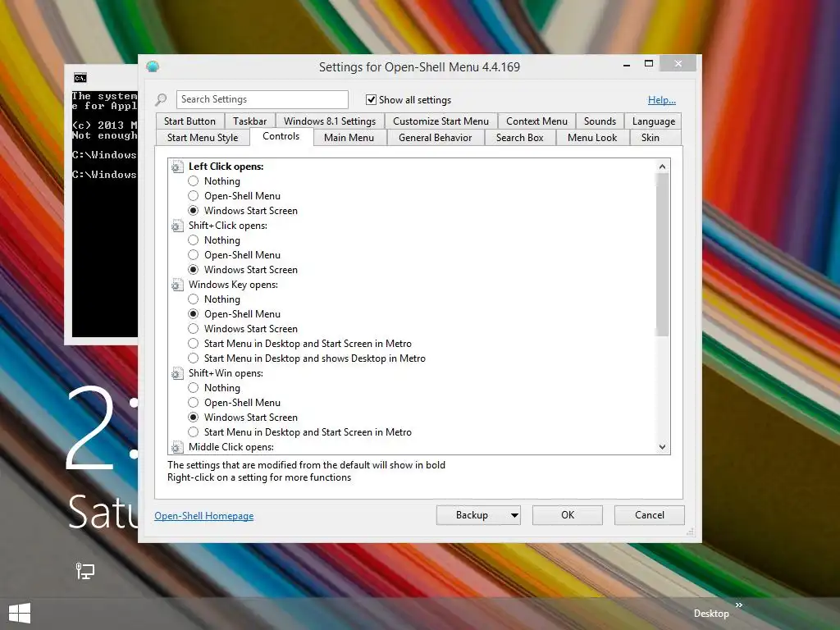
Task: Select Nothing under Shift+Win opens
Action: click(x=194, y=388)
